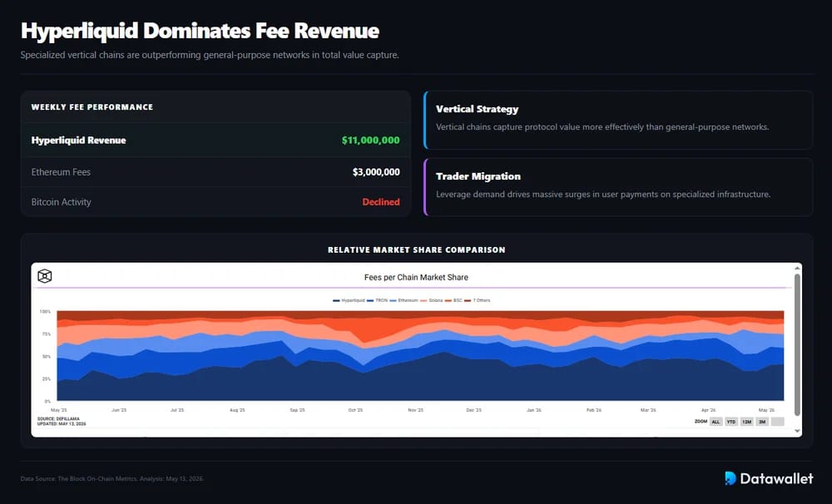Toggle Ethereum series in chart legend
Image resolution: width=832 pixels, height=504 pixels.
404,300
